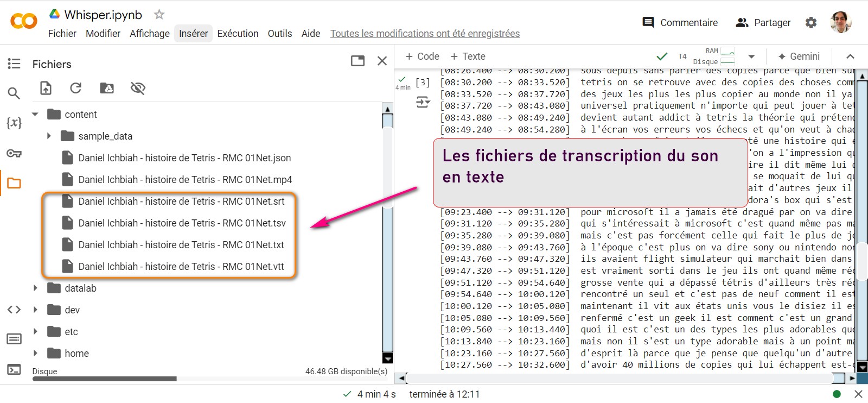Expand the sample_data folder
The height and width of the screenshot is (403, 868).
coord(49,136)
